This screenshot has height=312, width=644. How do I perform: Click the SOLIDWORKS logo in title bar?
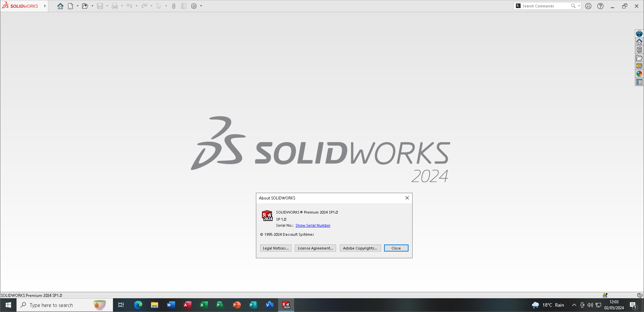tap(20, 6)
